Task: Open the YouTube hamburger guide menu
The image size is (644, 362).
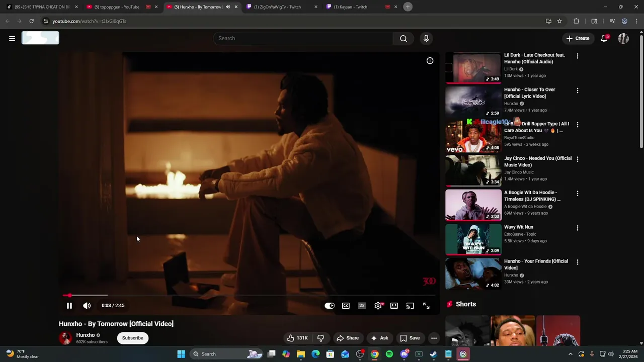Action: coord(12,38)
